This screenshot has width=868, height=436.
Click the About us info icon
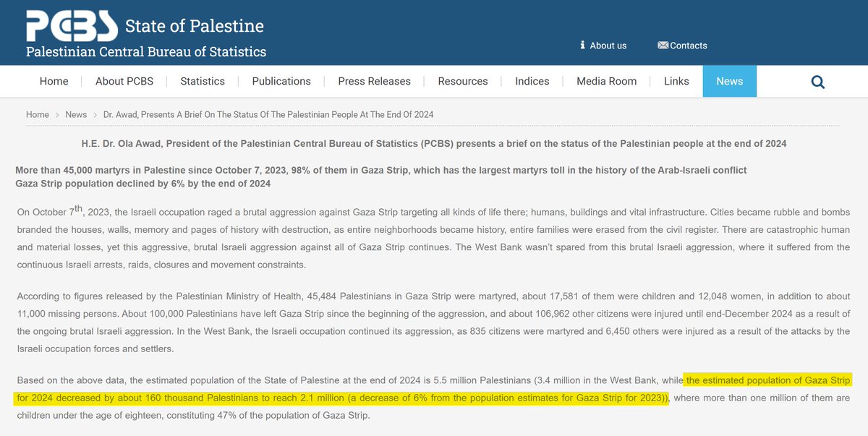coord(582,45)
